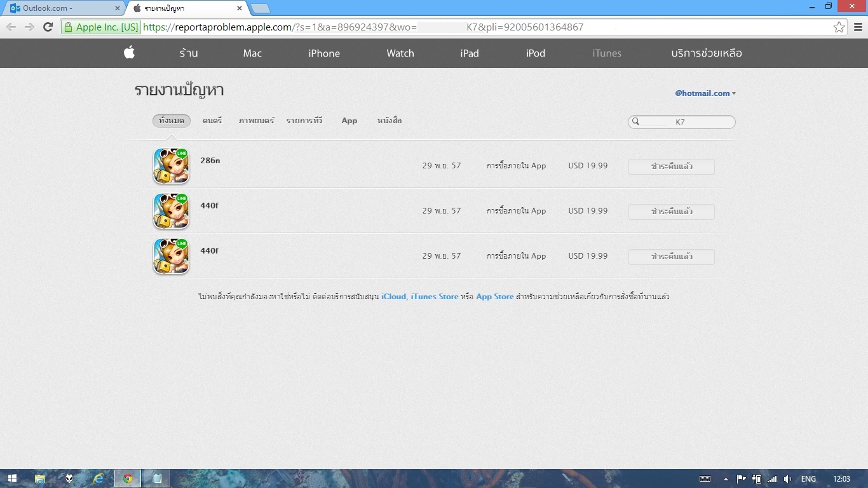868x488 pixels.
Task: Click the purchase title 286n
Action: (x=210, y=161)
